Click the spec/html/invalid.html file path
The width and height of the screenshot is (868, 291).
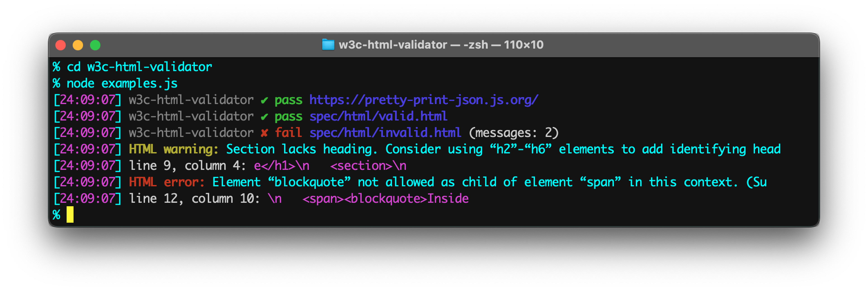tap(385, 133)
